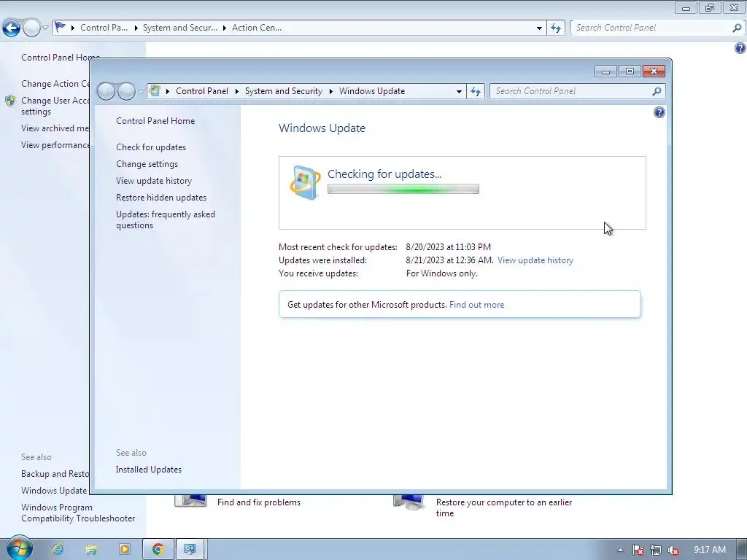Image resolution: width=747 pixels, height=560 pixels.
Task: Click Backup and Restore in Action Center sidebar
Action: 55,474
